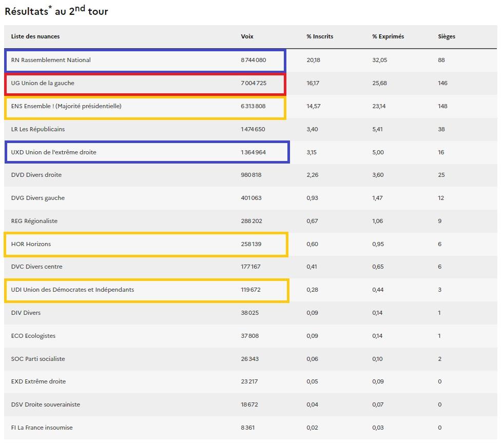Click the 0,95 expressed percentage for Horizons
This screenshot has width=504, height=445.
point(378,244)
